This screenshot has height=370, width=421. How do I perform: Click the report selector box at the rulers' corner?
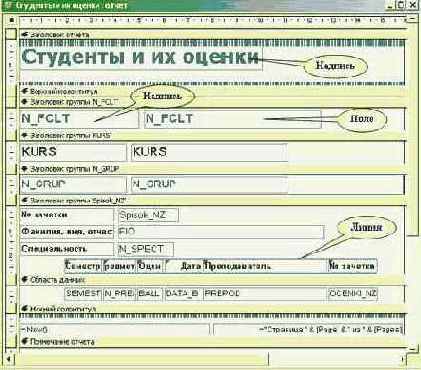pyautogui.click(x=12, y=20)
